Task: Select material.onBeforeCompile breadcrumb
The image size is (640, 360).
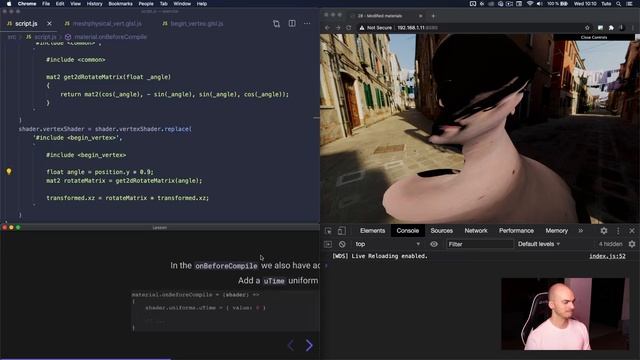Action: pos(111,37)
